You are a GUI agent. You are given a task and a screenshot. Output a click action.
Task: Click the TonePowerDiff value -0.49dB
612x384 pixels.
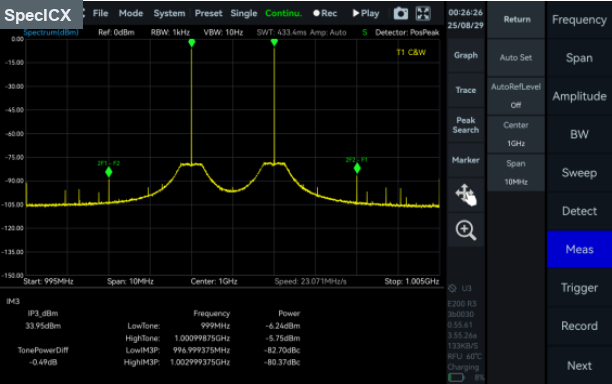click(43, 363)
